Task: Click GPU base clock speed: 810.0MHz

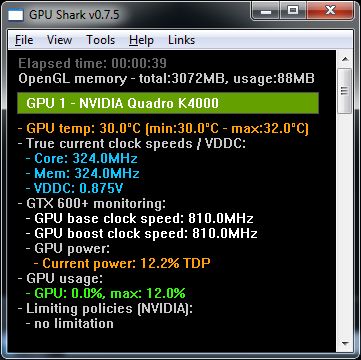Action: pyautogui.click(x=140, y=219)
